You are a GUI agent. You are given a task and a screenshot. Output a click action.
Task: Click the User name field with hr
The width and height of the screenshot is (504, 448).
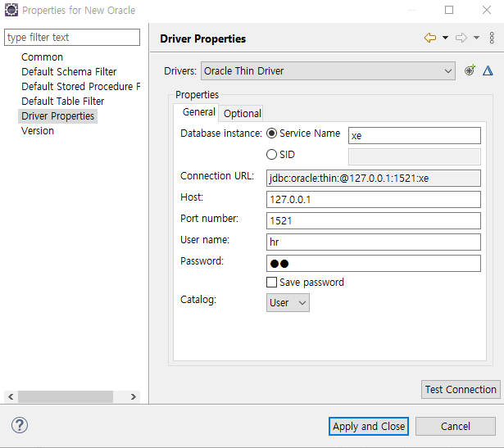(374, 242)
